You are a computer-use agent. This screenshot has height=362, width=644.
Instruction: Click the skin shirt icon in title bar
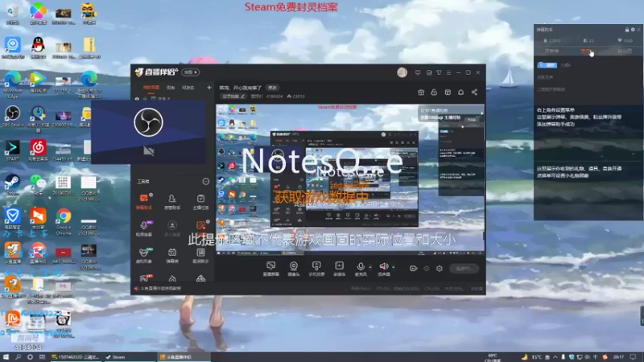439,72
